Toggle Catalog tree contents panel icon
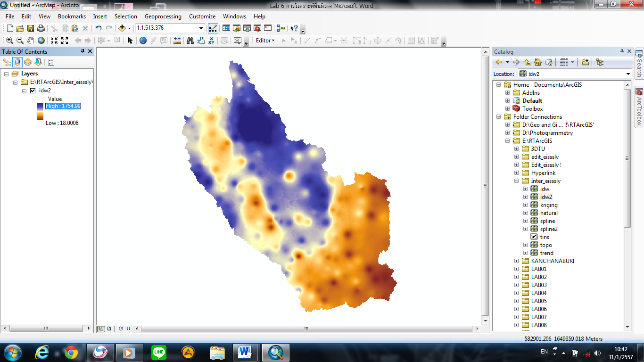The height and width of the screenshot is (362, 644). [x=600, y=62]
